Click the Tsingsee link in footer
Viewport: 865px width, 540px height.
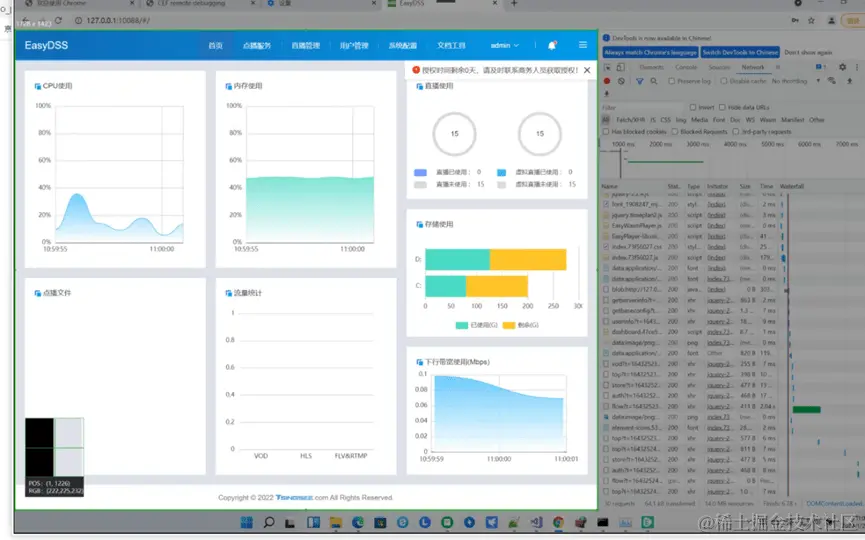(x=294, y=498)
